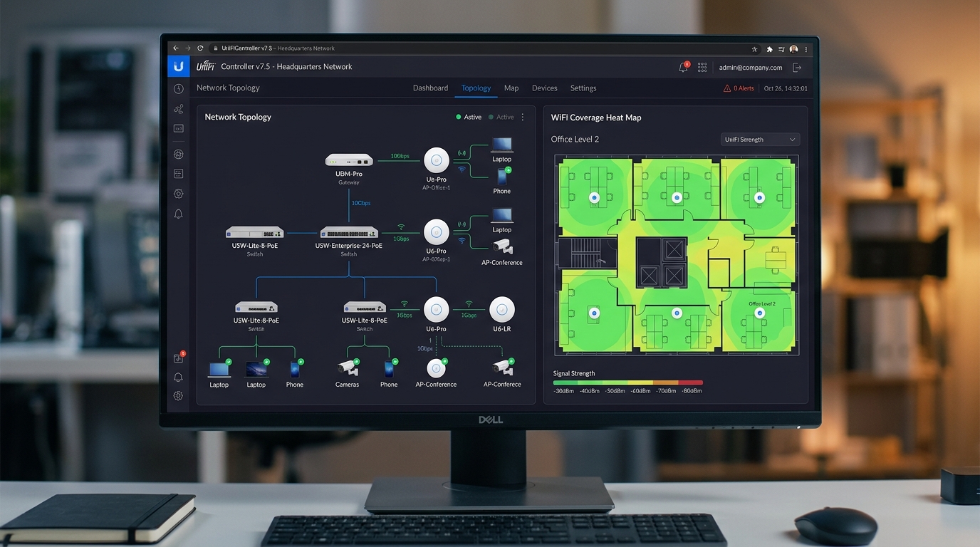Select the Laptop connected to U6-Pro AP-Office-1
Screen dimensions: 980x547
[502, 145]
